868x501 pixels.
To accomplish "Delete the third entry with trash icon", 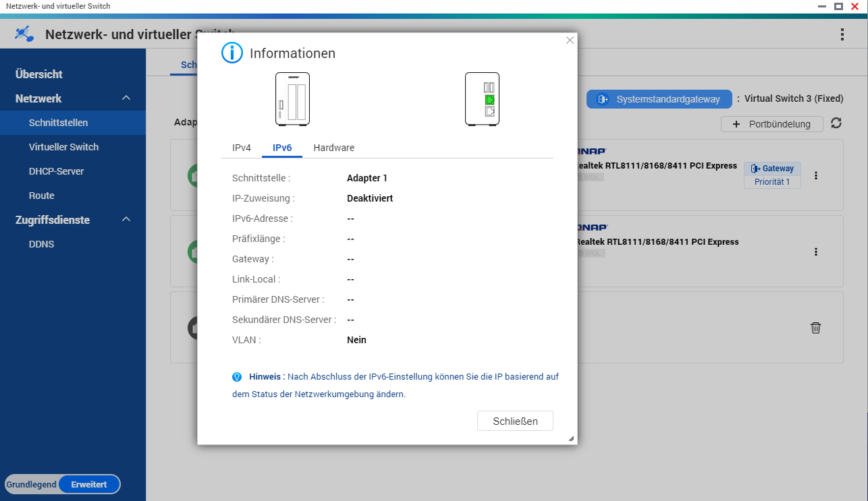I will click(x=816, y=328).
